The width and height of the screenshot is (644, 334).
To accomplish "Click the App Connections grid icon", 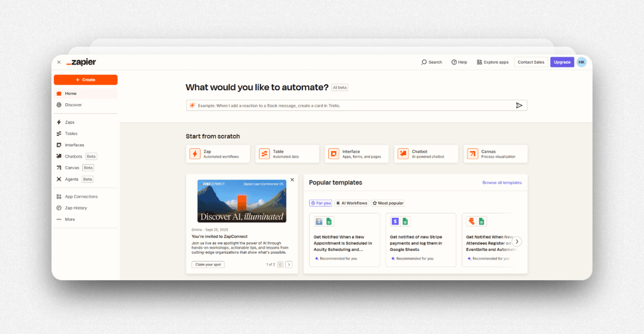I will pyautogui.click(x=59, y=197).
